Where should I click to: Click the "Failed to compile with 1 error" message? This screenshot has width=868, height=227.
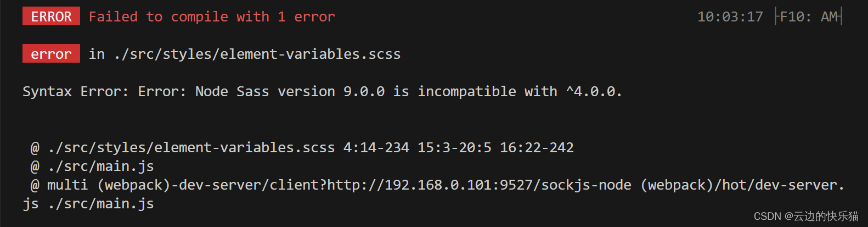(212, 16)
